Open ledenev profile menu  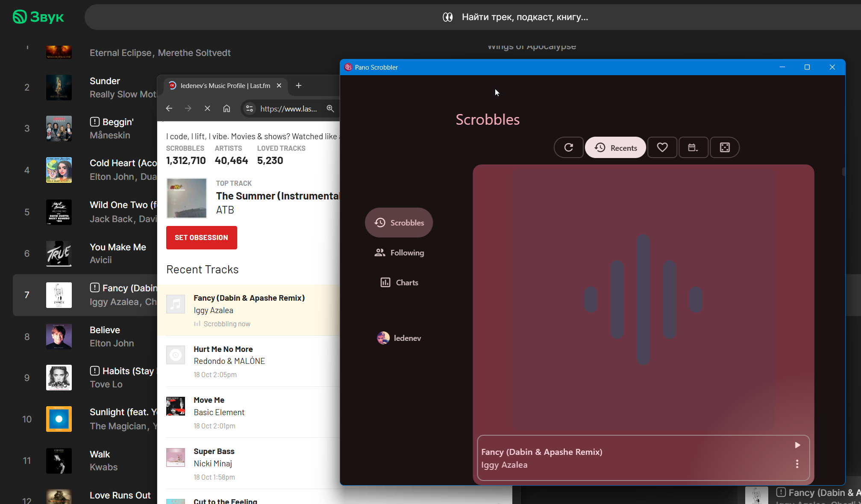399,338
